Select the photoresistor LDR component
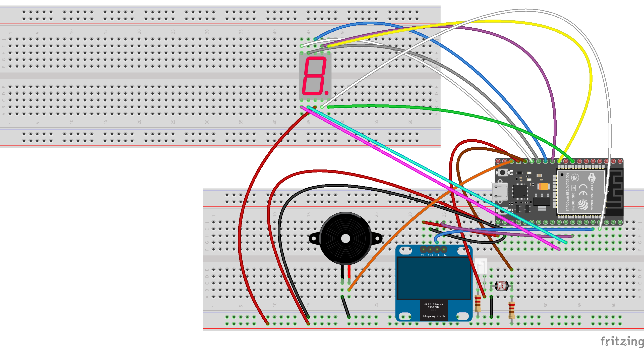 (x=501, y=286)
